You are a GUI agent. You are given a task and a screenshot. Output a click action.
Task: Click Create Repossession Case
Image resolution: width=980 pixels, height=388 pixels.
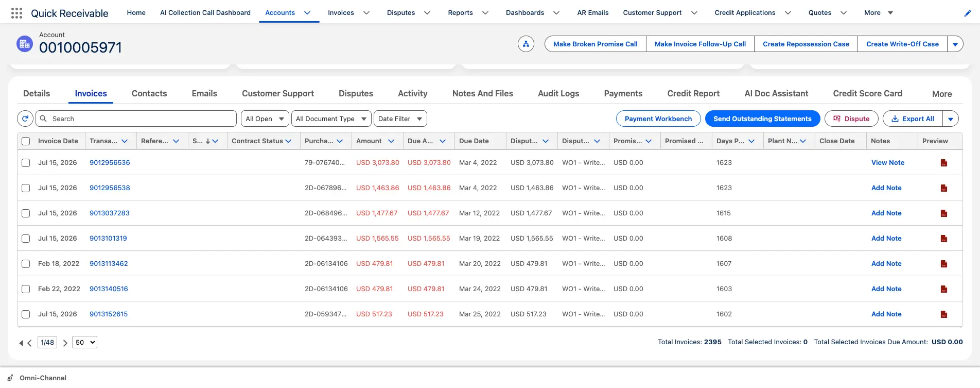806,44
